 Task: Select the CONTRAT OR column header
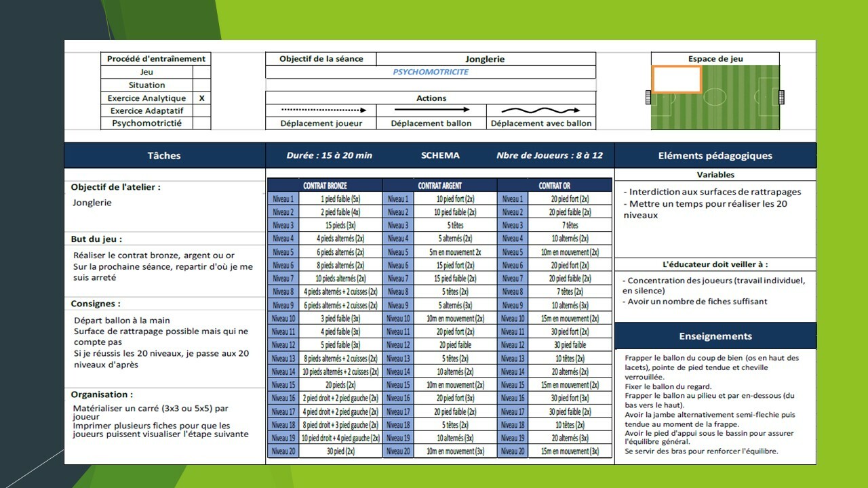554,186
